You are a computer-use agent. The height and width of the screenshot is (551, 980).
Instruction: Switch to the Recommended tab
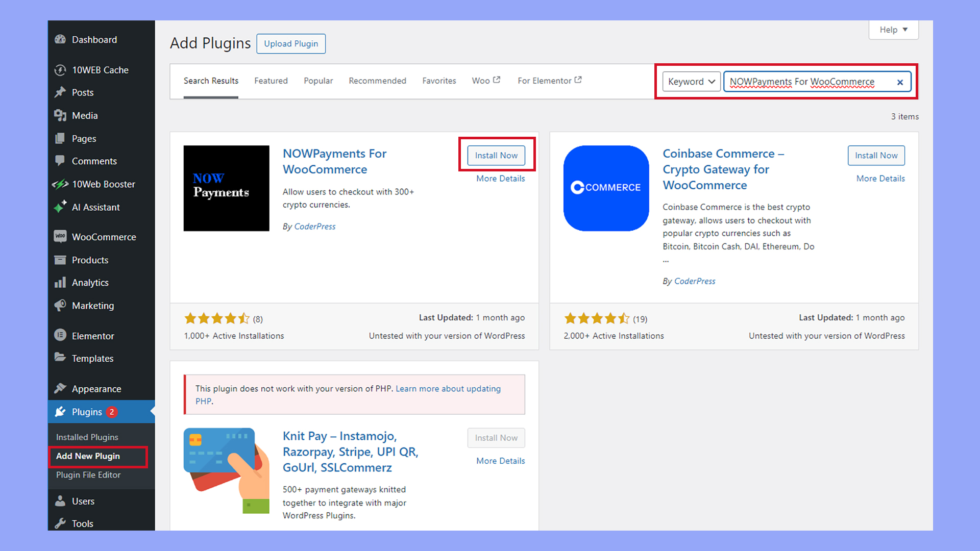pyautogui.click(x=377, y=81)
